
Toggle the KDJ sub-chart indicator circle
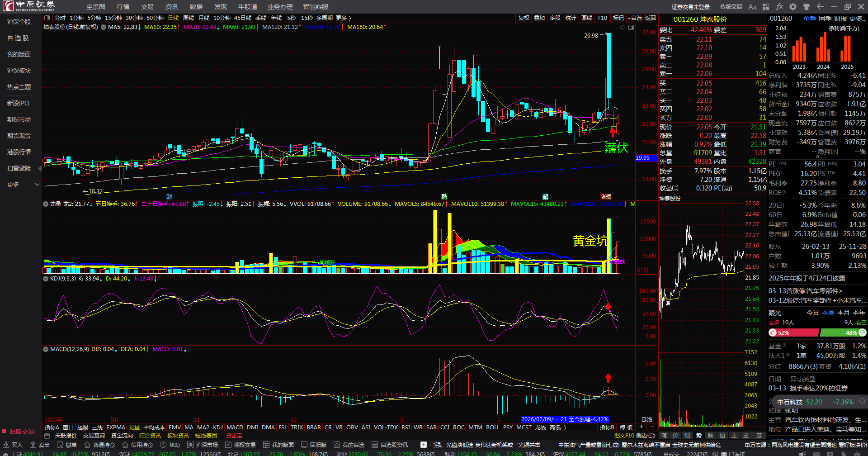[46, 279]
